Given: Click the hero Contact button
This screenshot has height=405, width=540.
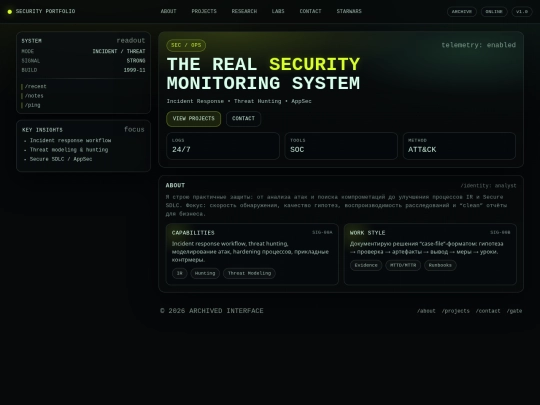Looking at the screenshot, I should 243,119.
